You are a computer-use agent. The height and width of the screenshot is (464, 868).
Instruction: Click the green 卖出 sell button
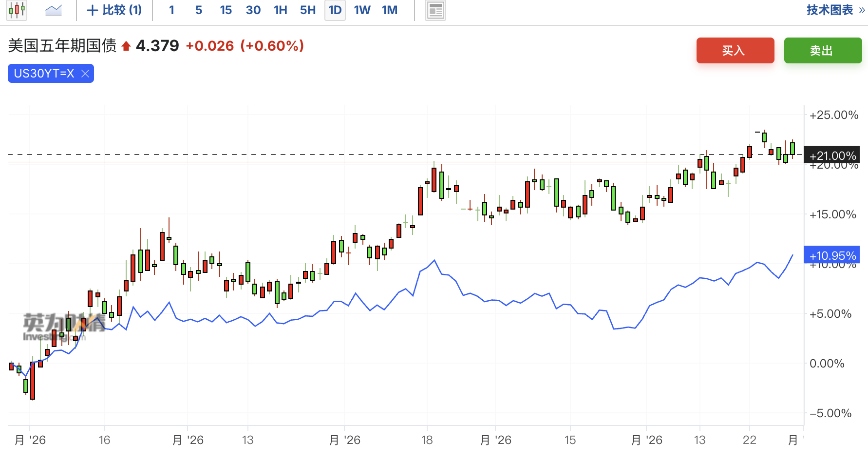(x=823, y=50)
